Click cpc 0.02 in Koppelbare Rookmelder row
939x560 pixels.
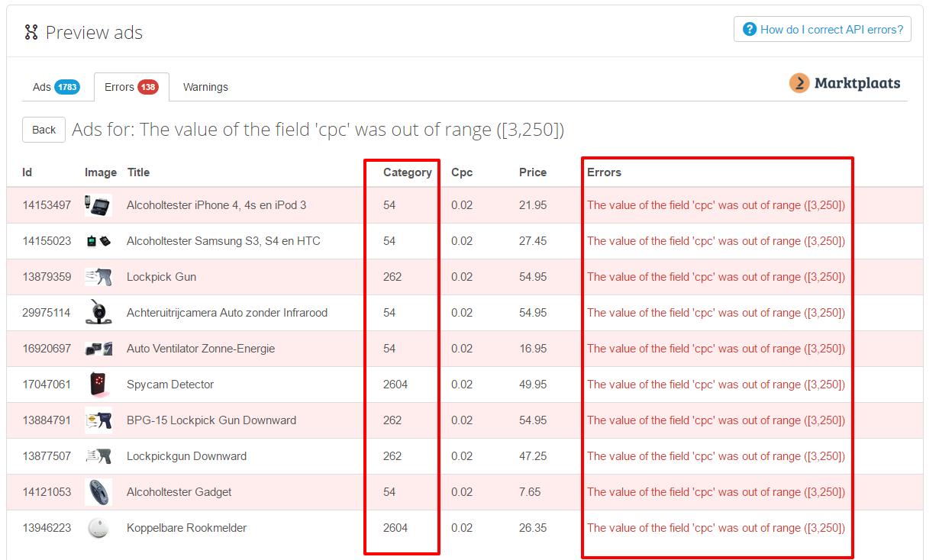tap(462, 528)
